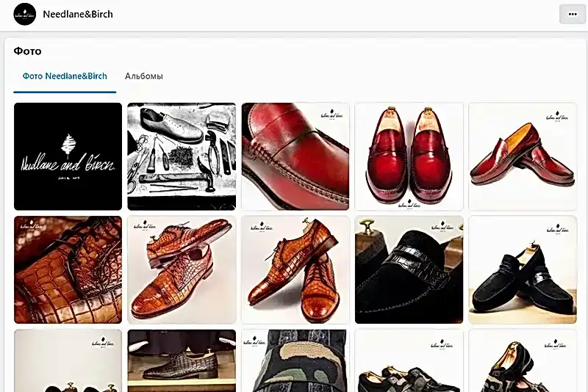Image resolution: width=588 pixels, height=392 pixels.
Task: Open the top-view red penny loafers pair photo
Action: point(409,156)
